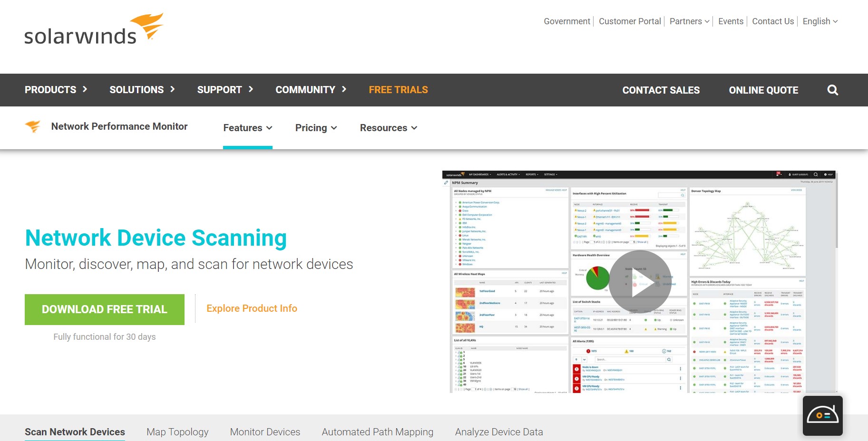Open the English language selector
The height and width of the screenshot is (441, 868).
coord(820,21)
